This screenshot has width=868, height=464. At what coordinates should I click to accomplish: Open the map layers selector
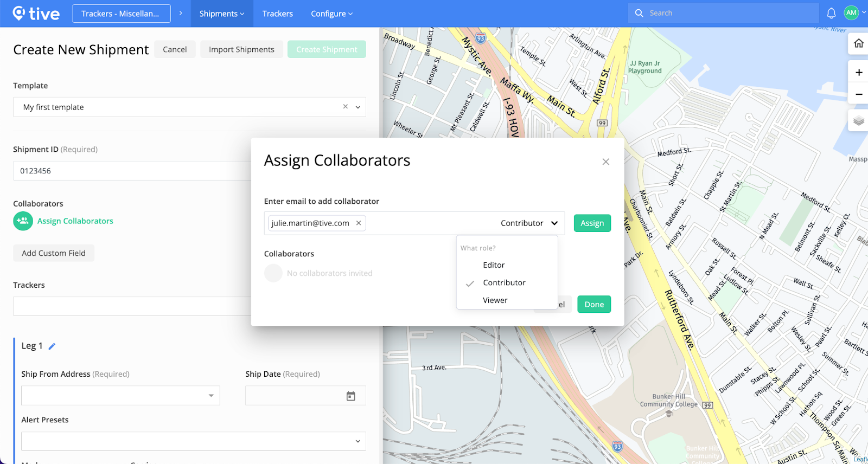click(x=858, y=120)
